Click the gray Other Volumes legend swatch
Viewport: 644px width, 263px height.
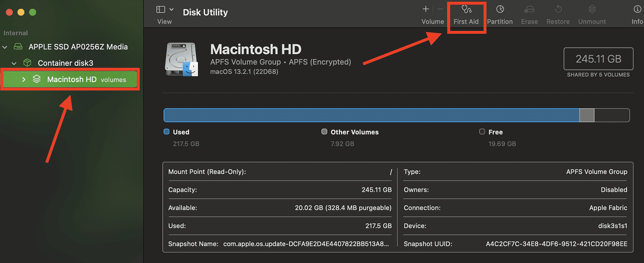(324, 131)
